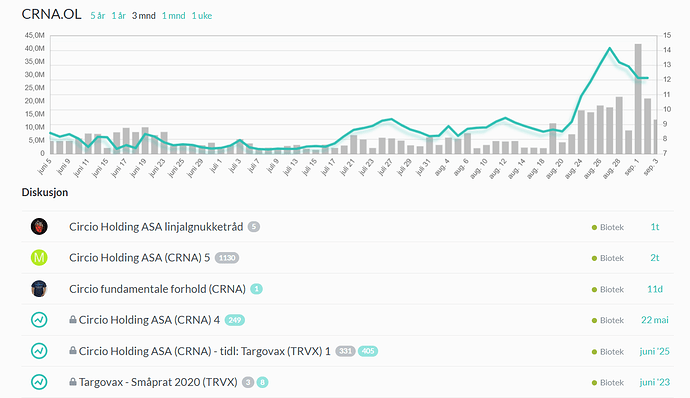The width and height of the screenshot is (690, 398).
Task: Click the teal 8 badge on Småprat thread
Action: 262,382
